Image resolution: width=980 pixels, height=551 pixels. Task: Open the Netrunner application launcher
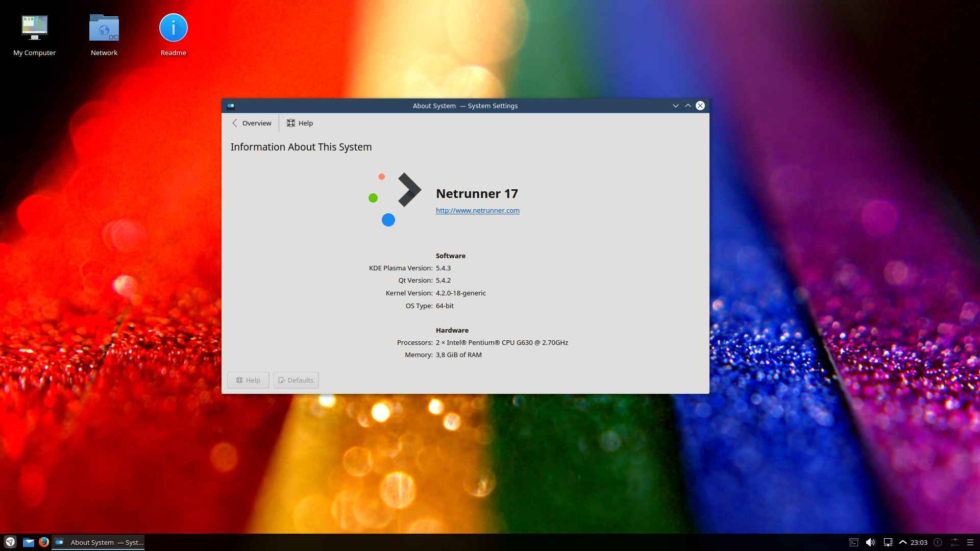pos(9,542)
